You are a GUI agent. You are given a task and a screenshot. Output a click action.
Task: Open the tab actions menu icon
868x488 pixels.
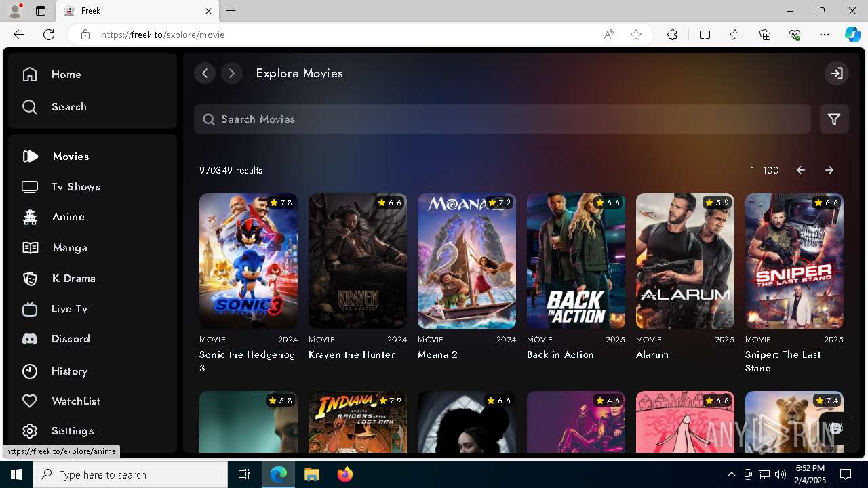41,11
